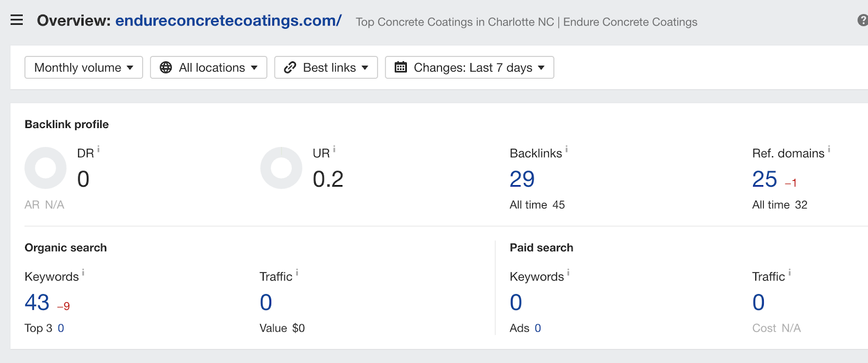Click the Value $0 text
This screenshot has height=363, width=868.
coord(282,328)
